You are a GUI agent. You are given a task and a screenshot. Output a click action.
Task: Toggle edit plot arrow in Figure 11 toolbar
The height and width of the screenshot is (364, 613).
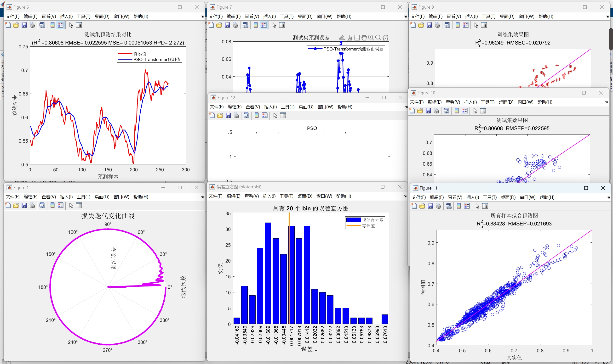[x=477, y=206]
